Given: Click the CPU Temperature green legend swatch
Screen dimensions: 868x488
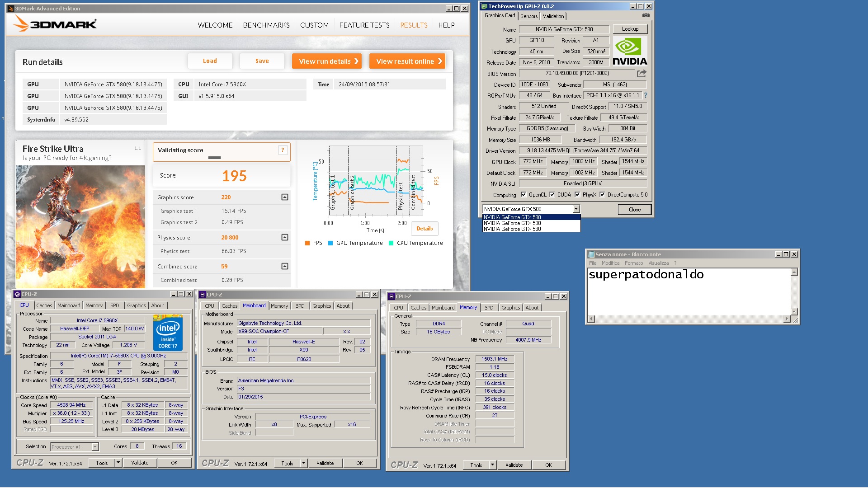Looking at the screenshot, I should [x=391, y=243].
